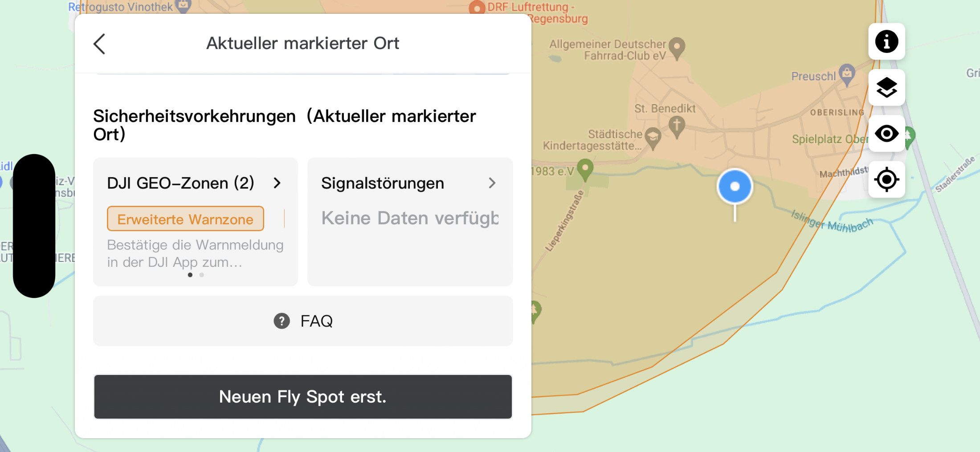The image size is (980, 452).
Task: Click the FAQ question mark icon
Action: 282,321
